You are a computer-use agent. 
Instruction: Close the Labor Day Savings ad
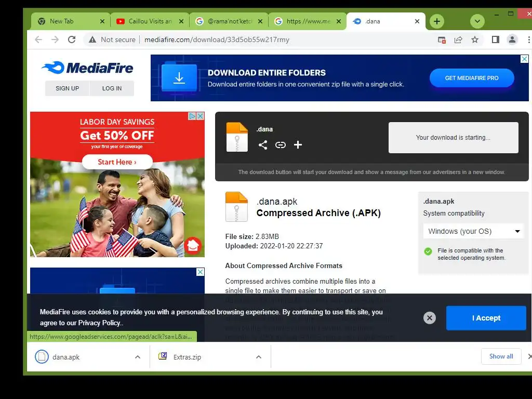coord(201,116)
